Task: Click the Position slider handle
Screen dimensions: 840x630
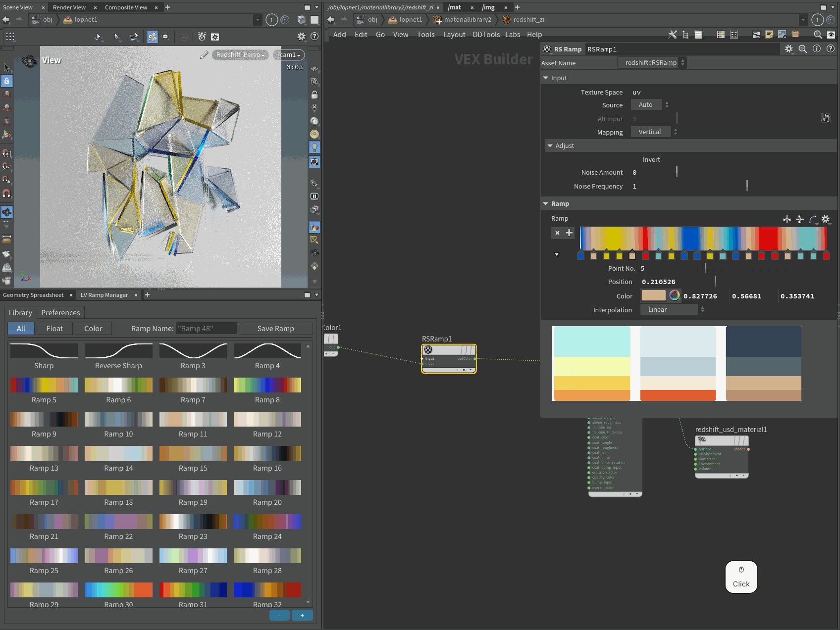Action: pos(715,281)
